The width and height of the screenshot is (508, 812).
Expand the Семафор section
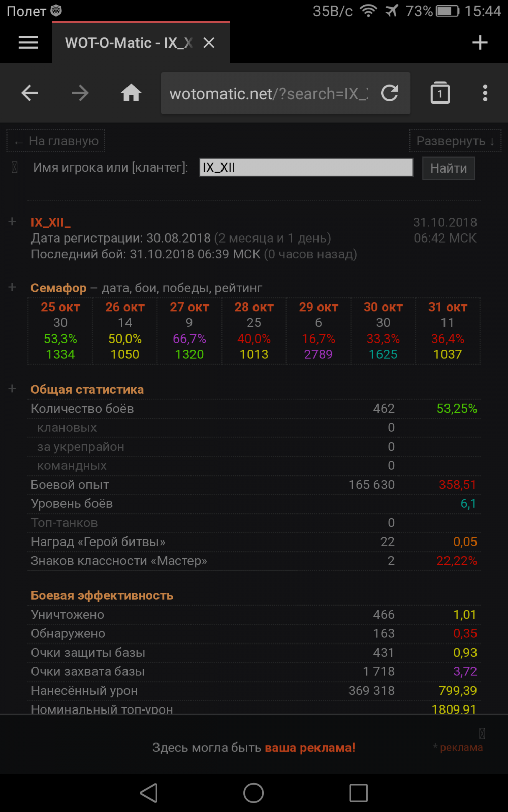[12, 287]
